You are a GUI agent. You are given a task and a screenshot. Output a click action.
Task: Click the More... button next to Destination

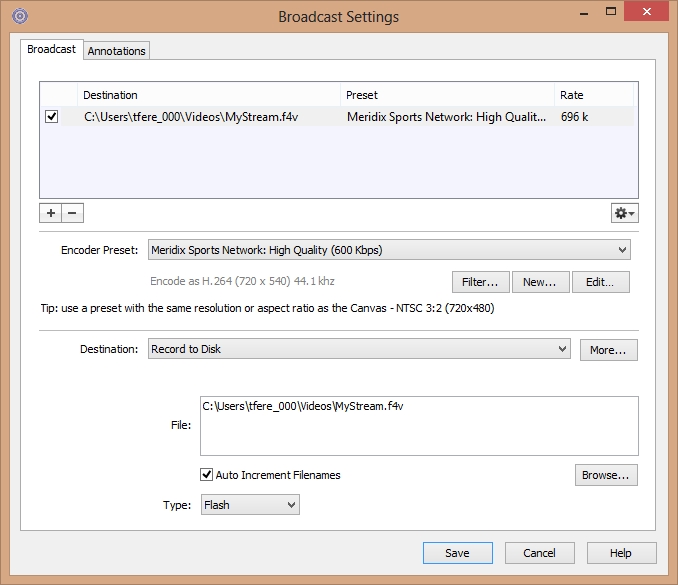pos(608,350)
